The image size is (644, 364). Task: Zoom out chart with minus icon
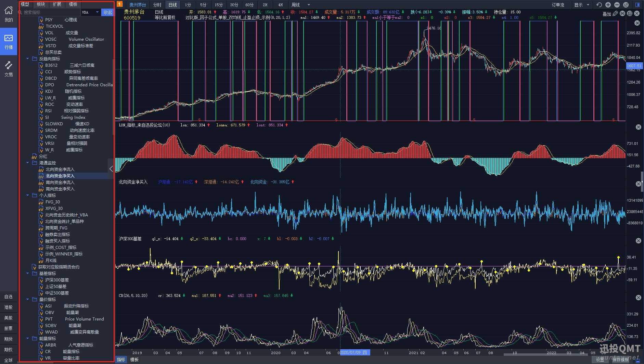click(617, 5)
